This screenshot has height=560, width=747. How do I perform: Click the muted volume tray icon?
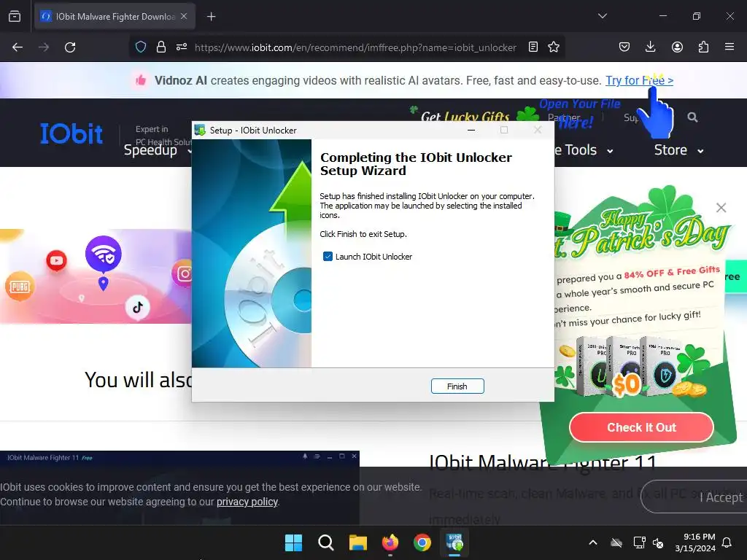pos(658,542)
